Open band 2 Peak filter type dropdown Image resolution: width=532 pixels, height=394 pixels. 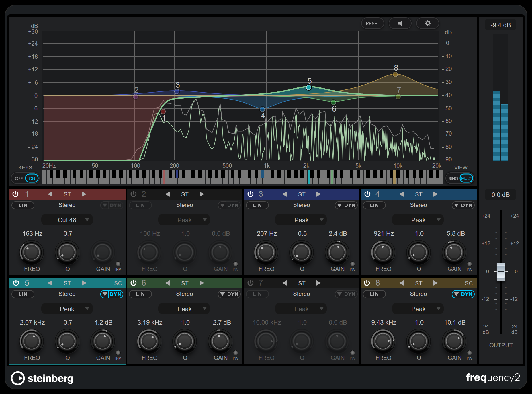pos(184,220)
